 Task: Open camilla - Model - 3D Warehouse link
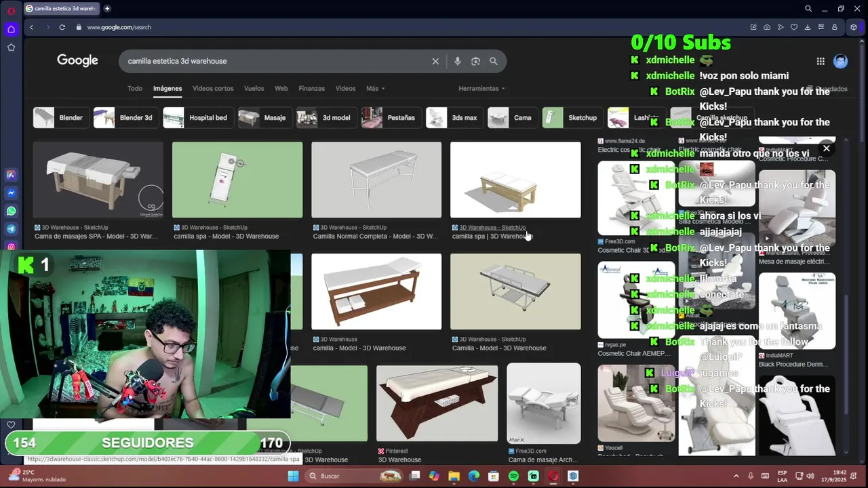click(359, 348)
